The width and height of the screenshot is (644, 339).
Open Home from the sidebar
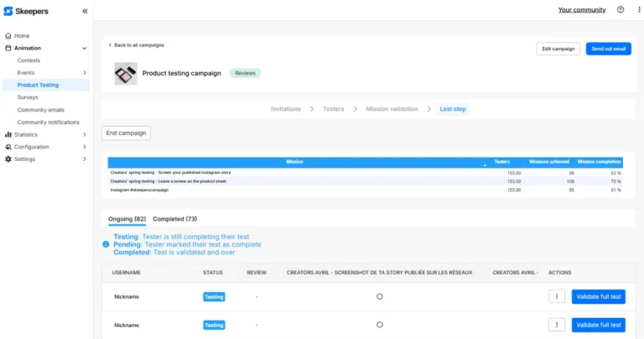tap(22, 36)
